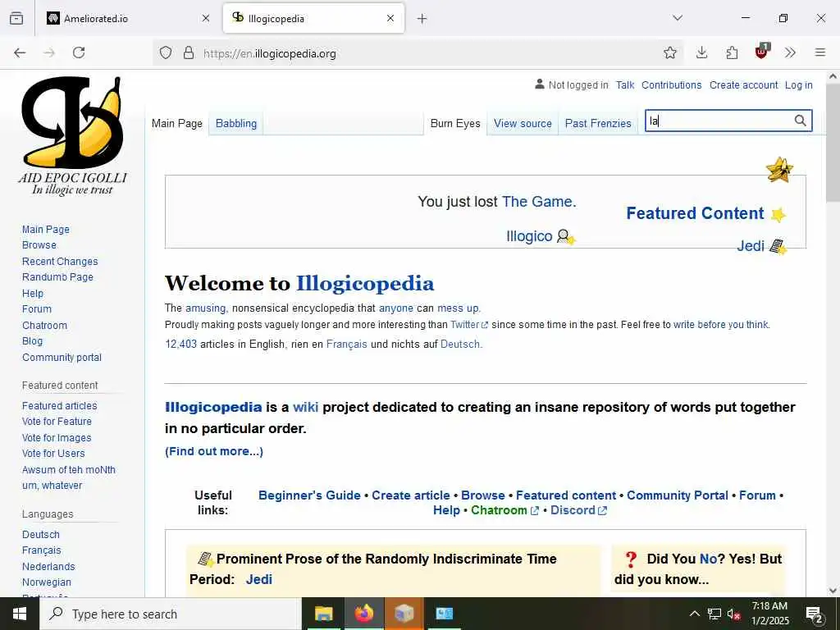Open the notification center icon
The height and width of the screenshot is (630, 840).
[x=815, y=614]
